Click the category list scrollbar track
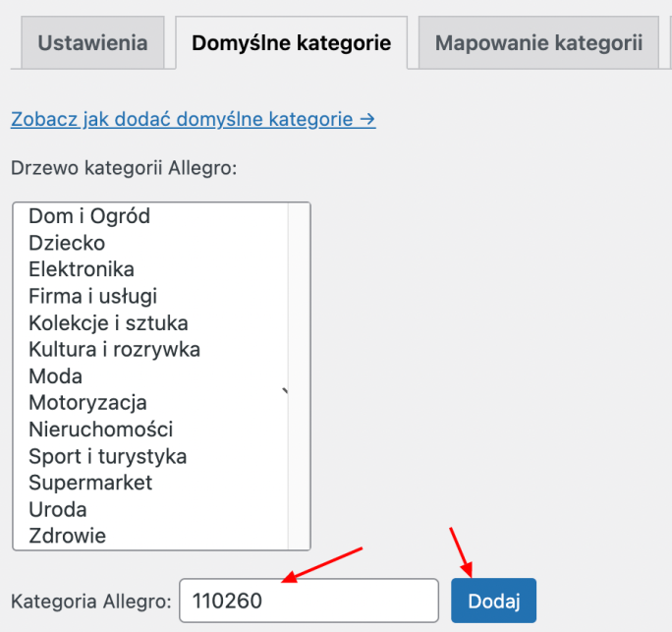 (x=299, y=376)
